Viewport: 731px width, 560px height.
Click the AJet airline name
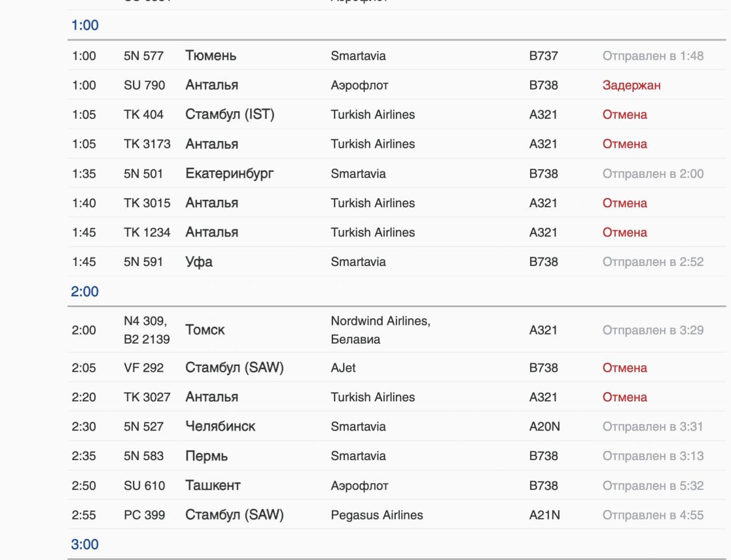coord(343,368)
